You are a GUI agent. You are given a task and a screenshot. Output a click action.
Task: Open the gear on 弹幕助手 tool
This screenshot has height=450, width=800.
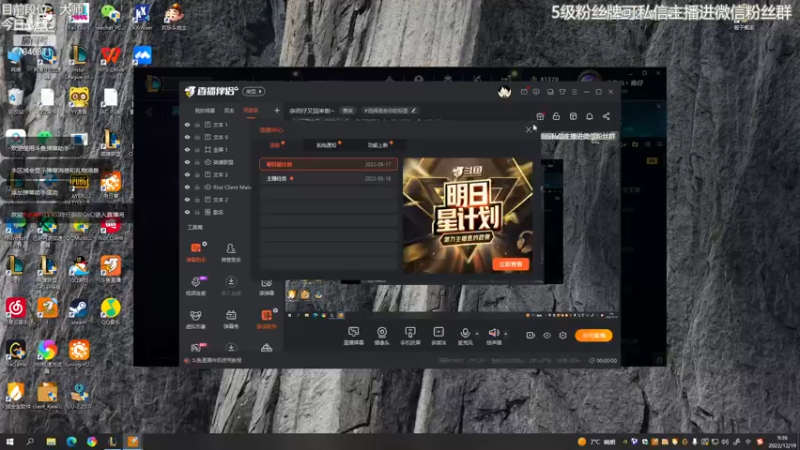pyautogui.click(x=205, y=244)
